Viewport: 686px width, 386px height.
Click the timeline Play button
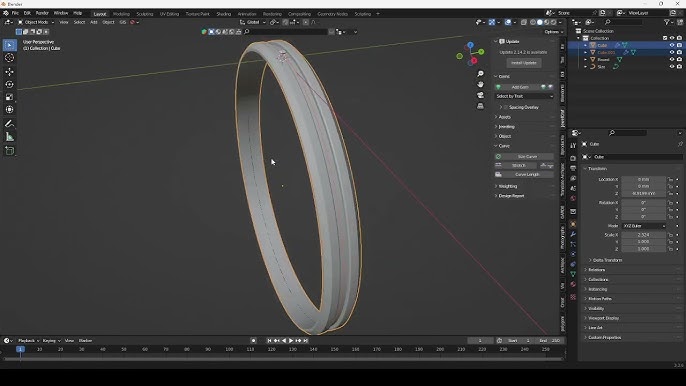(291, 340)
